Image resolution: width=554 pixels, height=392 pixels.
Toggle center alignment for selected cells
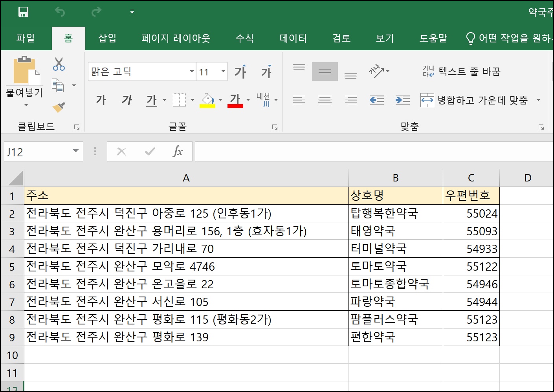tap(325, 100)
